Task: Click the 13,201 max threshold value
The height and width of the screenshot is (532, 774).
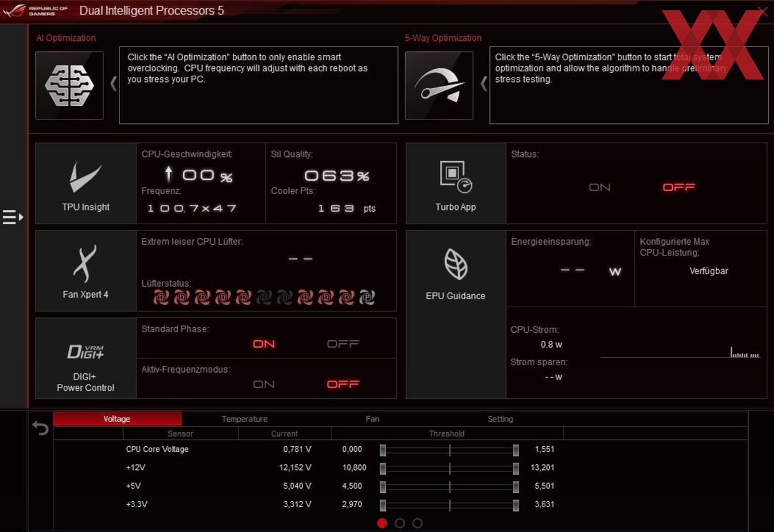Action: 542,467
